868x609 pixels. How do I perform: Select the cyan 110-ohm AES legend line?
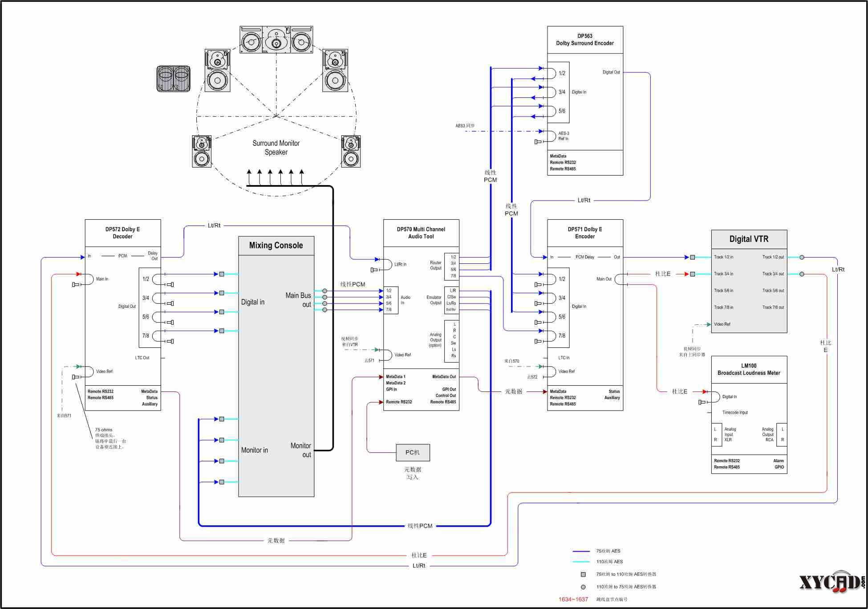click(x=581, y=562)
